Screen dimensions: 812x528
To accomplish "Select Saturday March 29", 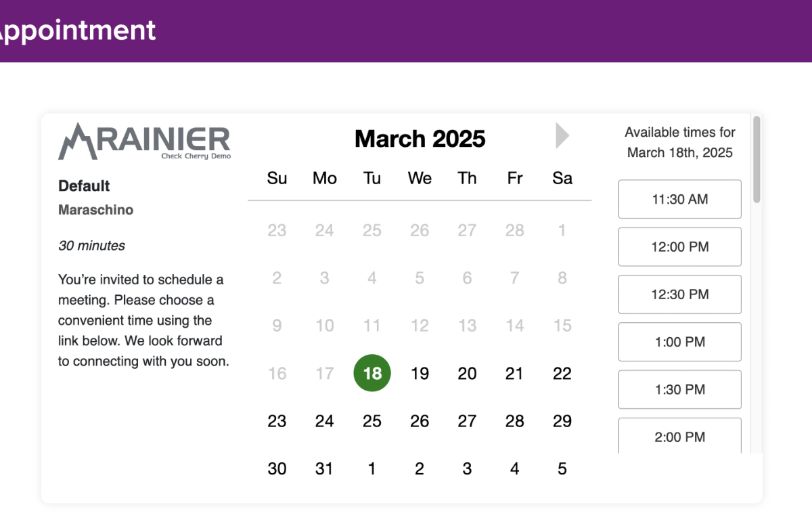I will 562,421.
